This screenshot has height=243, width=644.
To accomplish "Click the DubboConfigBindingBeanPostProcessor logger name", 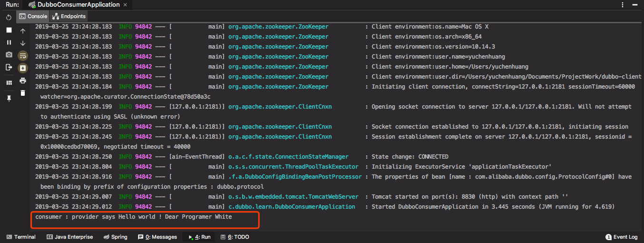I will pos(295,177).
